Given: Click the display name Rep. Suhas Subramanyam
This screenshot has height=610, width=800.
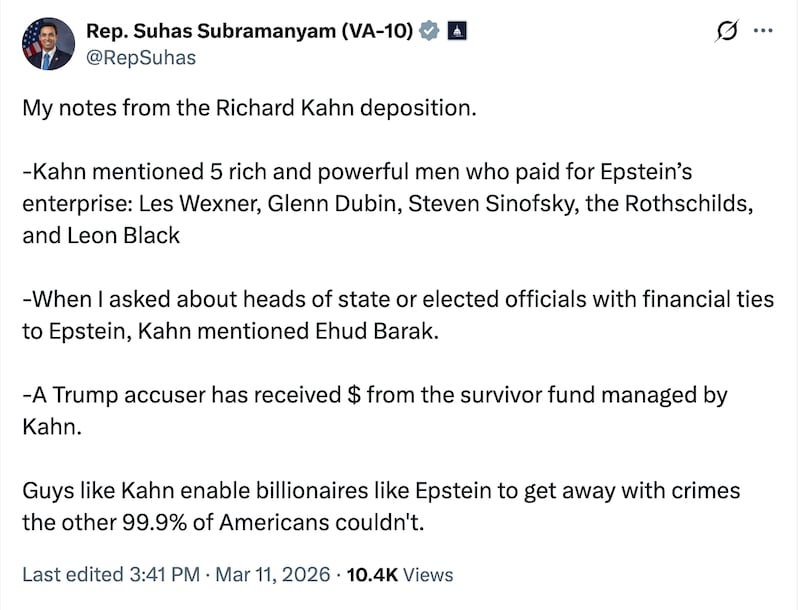Looking at the screenshot, I should pos(250,31).
